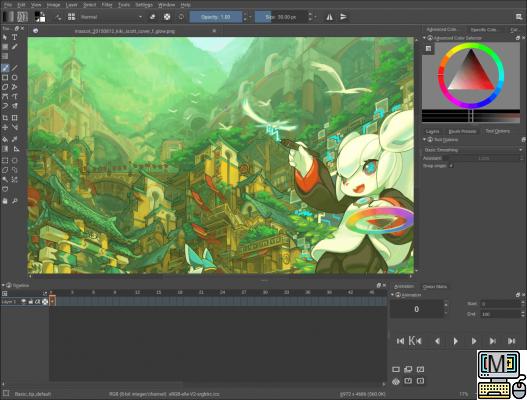527x400 pixels.
Task: Select the shape selection arrow tool
Action: (5, 37)
